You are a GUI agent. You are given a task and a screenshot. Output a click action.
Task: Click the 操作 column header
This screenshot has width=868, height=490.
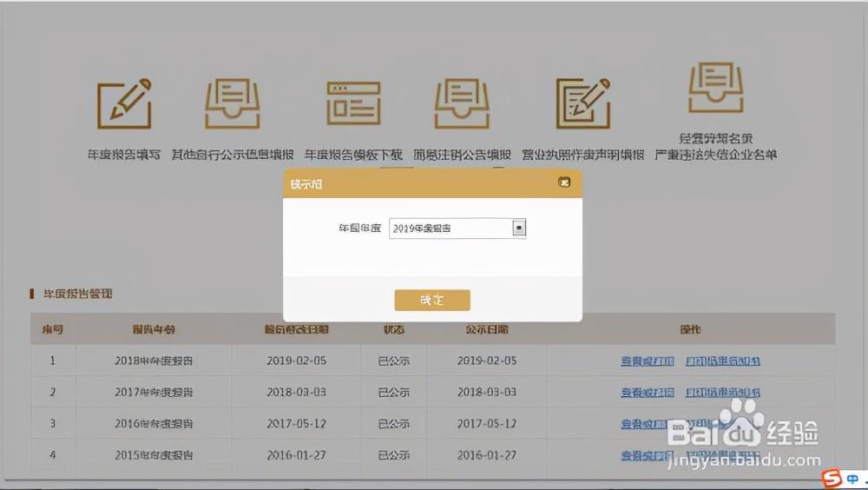click(690, 329)
